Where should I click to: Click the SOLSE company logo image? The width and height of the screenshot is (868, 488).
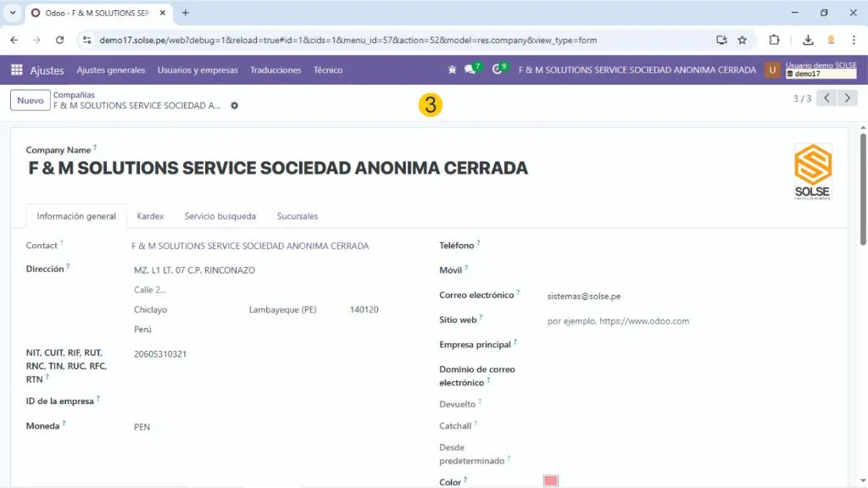[812, 171]
